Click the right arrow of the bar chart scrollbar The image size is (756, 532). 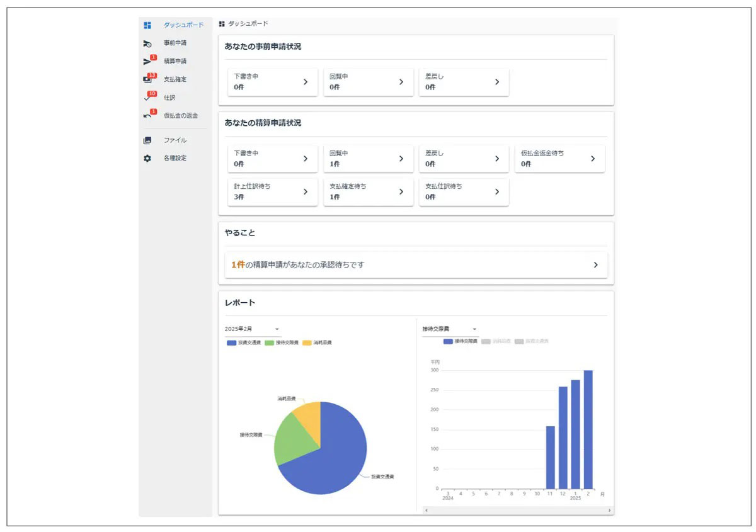point(609,510)
